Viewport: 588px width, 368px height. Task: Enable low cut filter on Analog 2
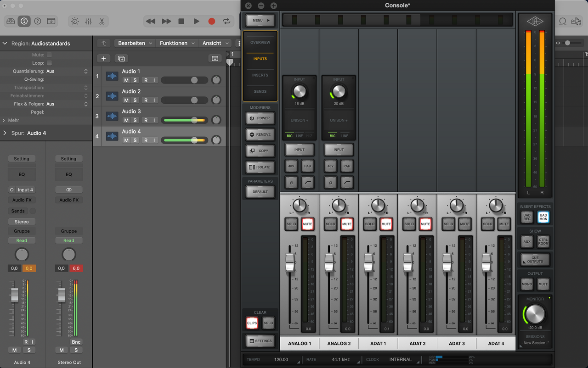347,182
